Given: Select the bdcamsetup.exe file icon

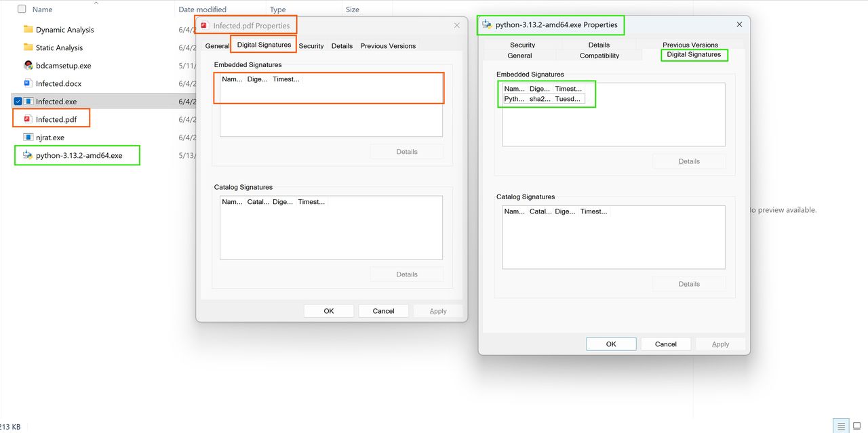Looking at the screenshot, I should 28,66.
